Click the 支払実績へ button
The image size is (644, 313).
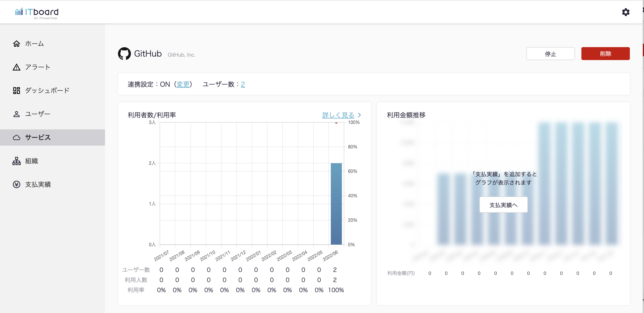[x=503, y=205]
